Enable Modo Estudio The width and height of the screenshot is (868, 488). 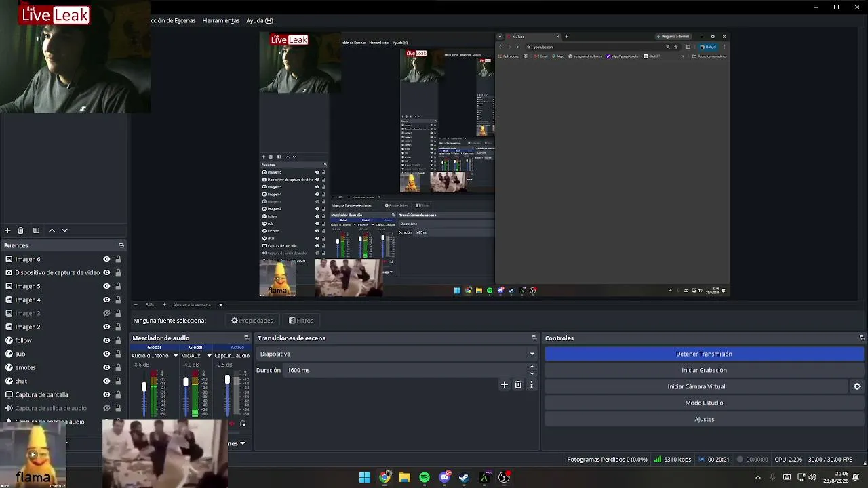pos(704,403)
